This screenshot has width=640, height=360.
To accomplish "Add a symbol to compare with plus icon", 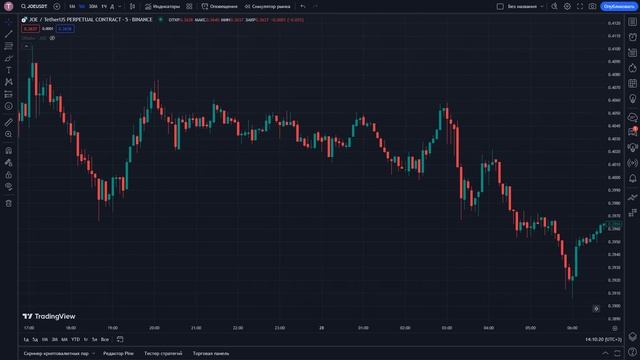I will (57, 7).
